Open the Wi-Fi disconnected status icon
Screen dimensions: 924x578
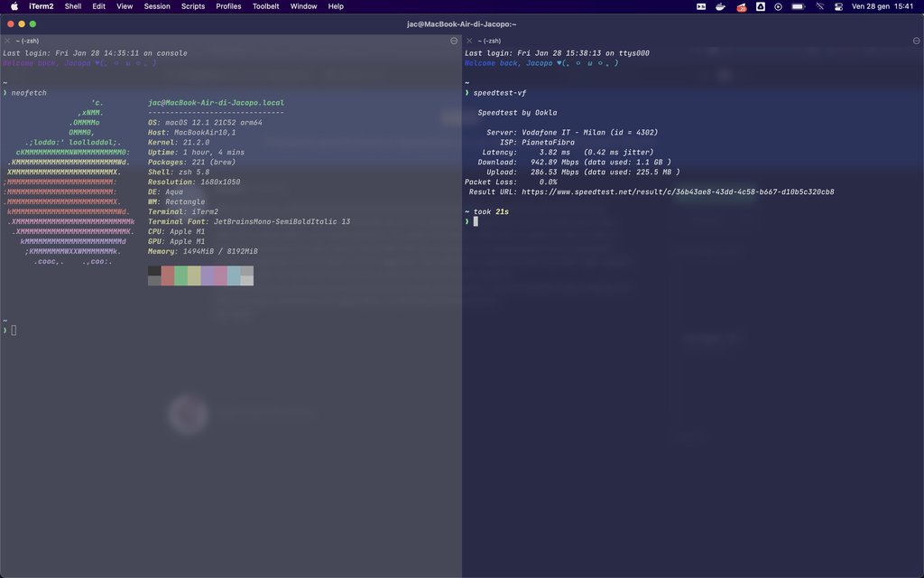click(819, 6)
